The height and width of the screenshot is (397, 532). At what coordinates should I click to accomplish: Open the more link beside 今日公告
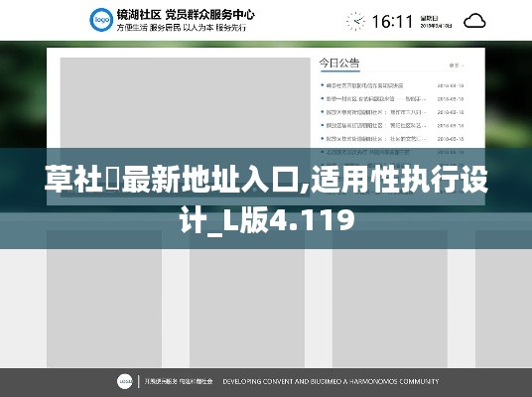coord(456,66)
